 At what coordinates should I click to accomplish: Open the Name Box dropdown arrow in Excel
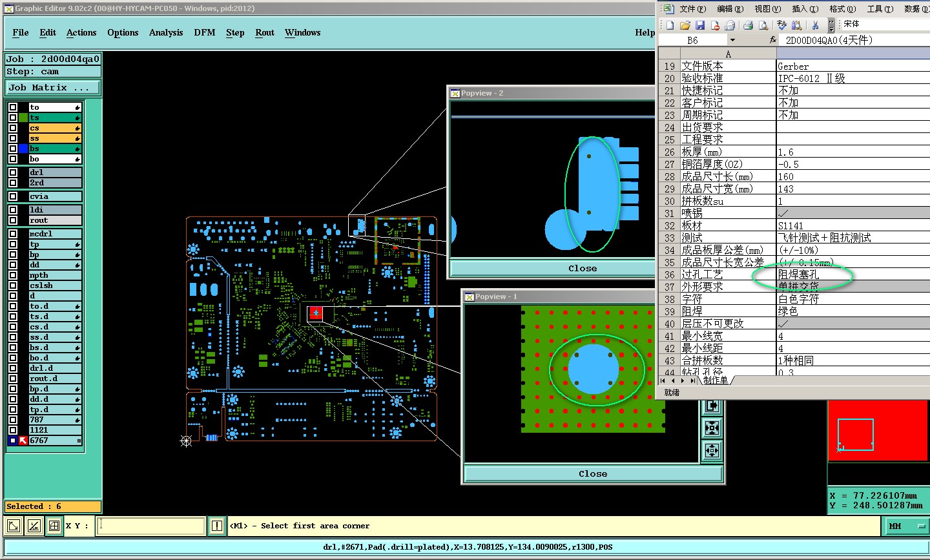pyautogui.click(x=732, y=40)
